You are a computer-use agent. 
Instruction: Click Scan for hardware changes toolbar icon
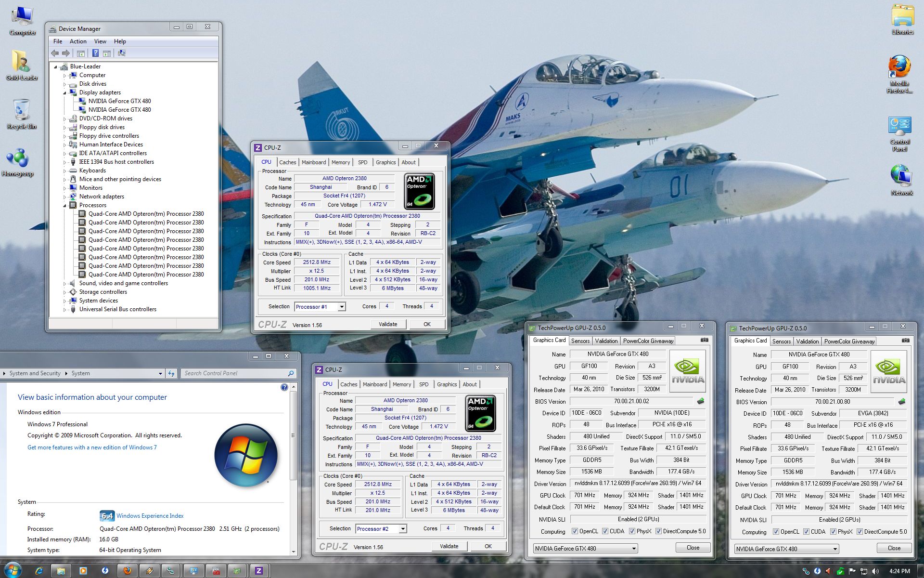[122, 53]
